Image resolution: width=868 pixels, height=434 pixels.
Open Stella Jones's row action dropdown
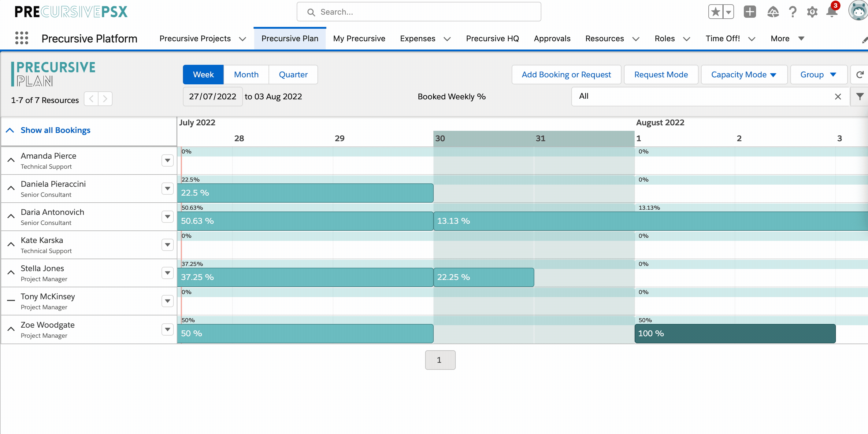(x=168, y=273)
